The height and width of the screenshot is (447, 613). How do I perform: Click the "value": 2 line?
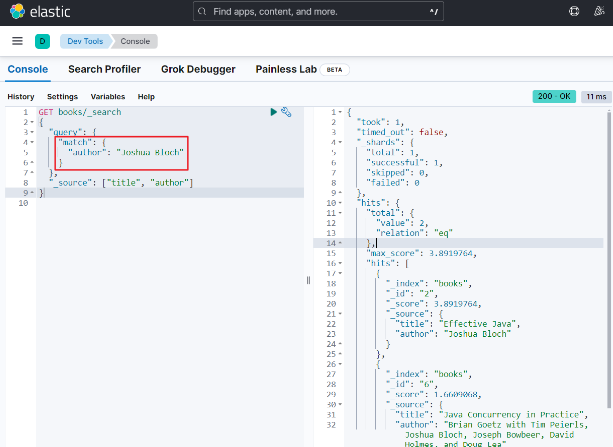(x=402, y=223)
